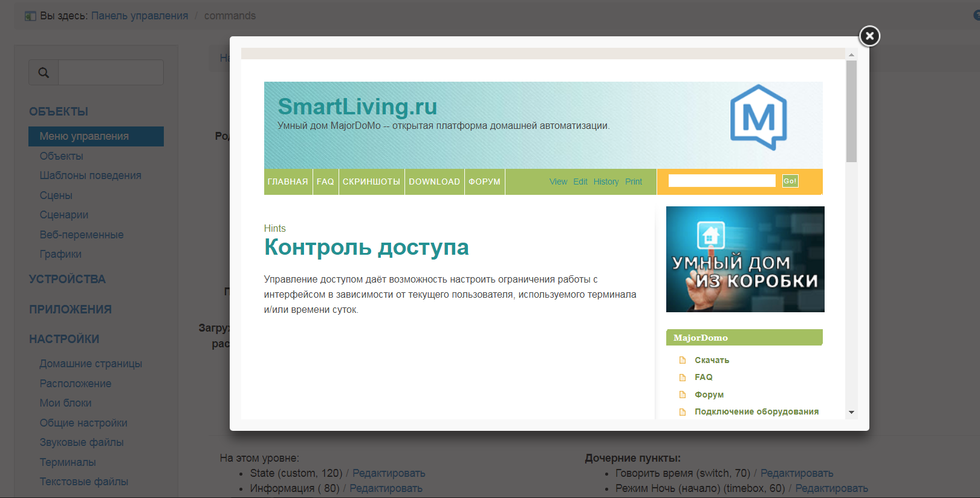
Task: Click the History page action link
Action: pyautogui.click(x=606, y=182)
